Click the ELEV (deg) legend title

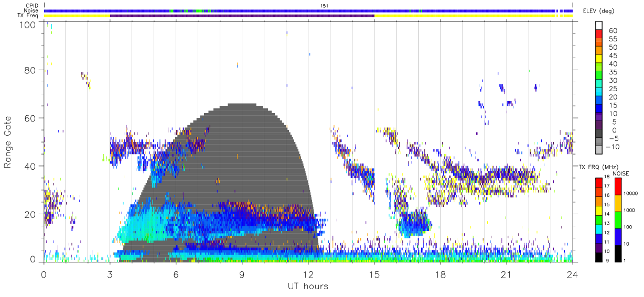point(599,11)
